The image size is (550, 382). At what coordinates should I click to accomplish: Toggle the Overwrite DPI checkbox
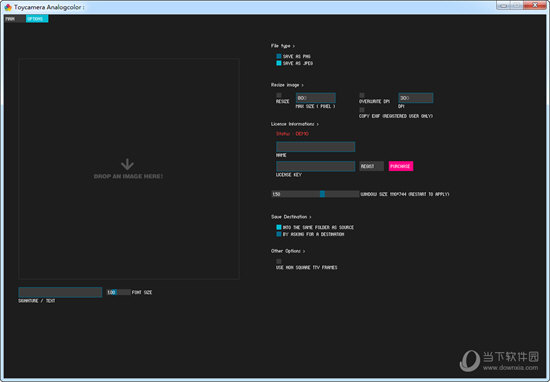tap(362, 95)
